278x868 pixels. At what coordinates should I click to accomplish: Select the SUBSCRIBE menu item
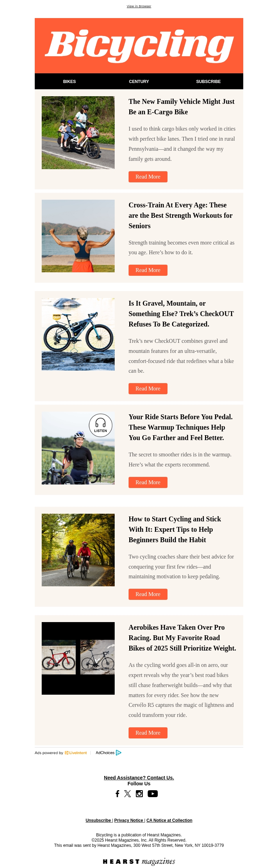click(x=208, y=82)
